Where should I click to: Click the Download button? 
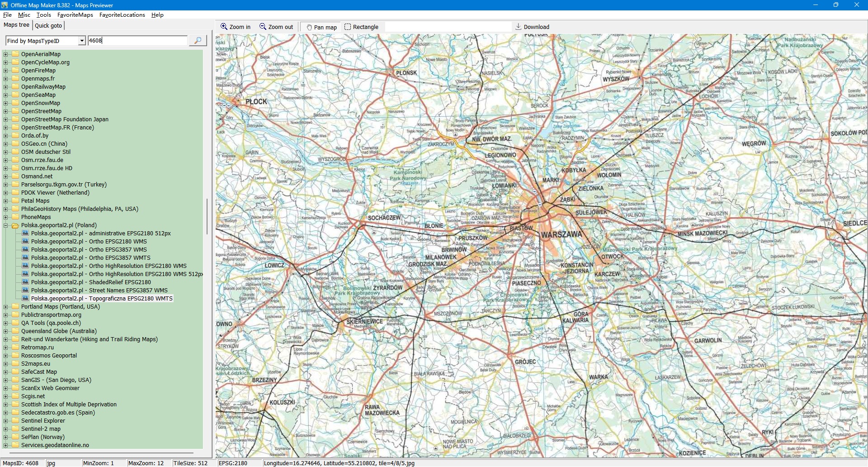click(532, 27)
